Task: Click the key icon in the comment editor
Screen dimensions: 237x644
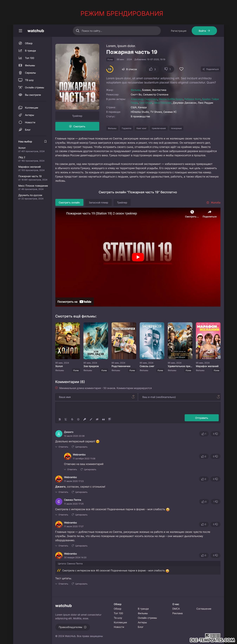Action: click(x=85, y=419)
